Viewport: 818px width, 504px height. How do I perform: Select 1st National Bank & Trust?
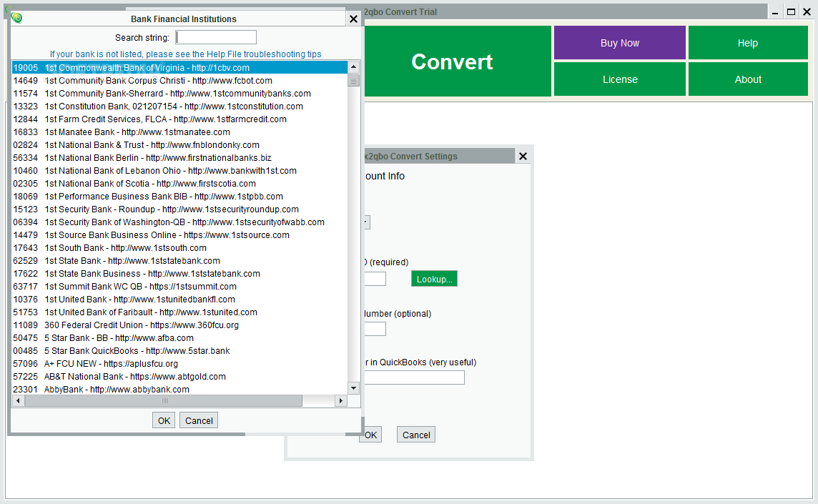pyautogui.click(x=179, y=145)
